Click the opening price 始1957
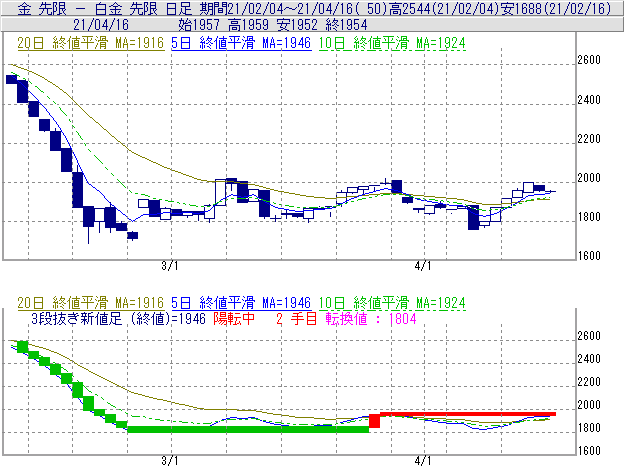 [199, 25]
